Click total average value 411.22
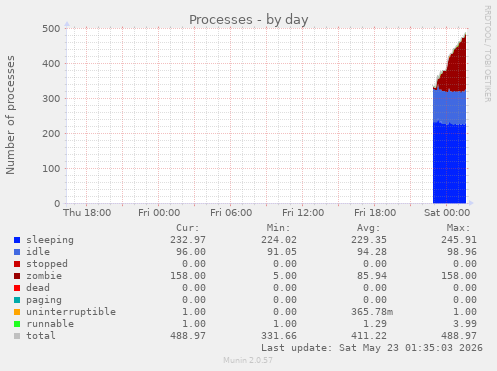497x371 pixels. coord(369,336)
